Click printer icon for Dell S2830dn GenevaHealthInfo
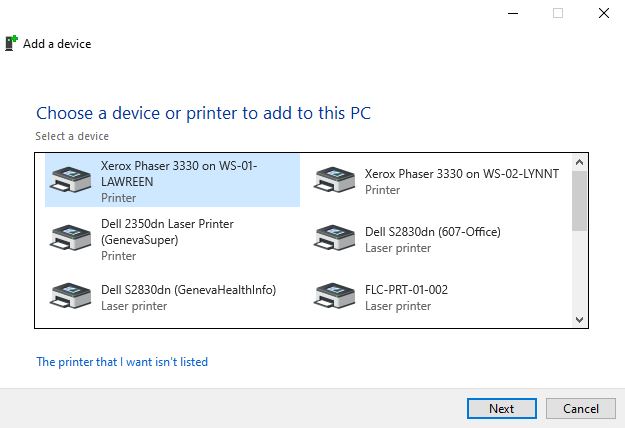 click(x=70, y=296)
